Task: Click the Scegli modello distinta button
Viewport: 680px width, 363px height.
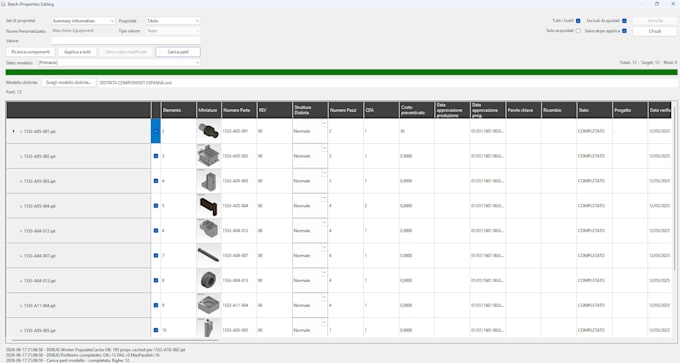Action: [x=69, y=82]
